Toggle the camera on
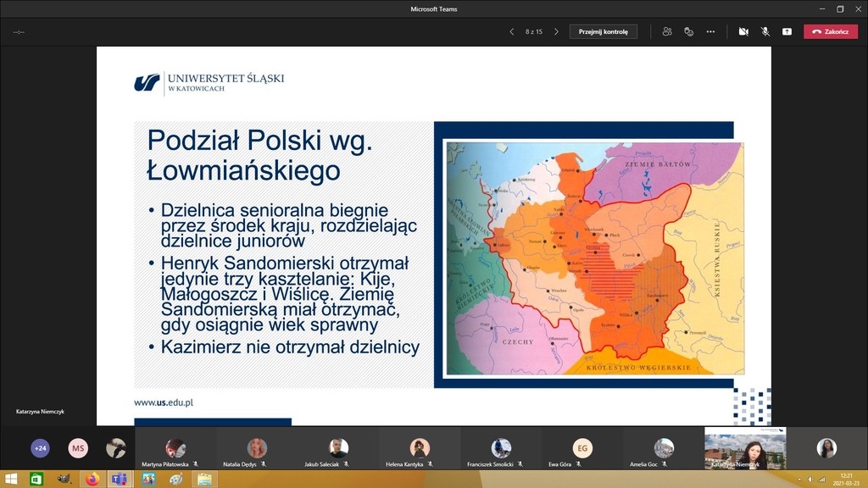This screenshot has width=868, height=488. (x=743, y=31)
